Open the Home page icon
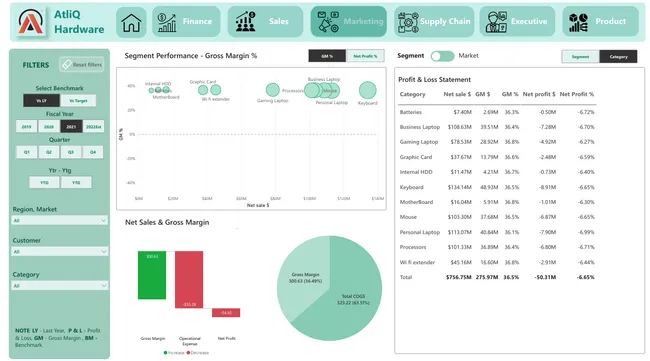 tap(131, 22)
